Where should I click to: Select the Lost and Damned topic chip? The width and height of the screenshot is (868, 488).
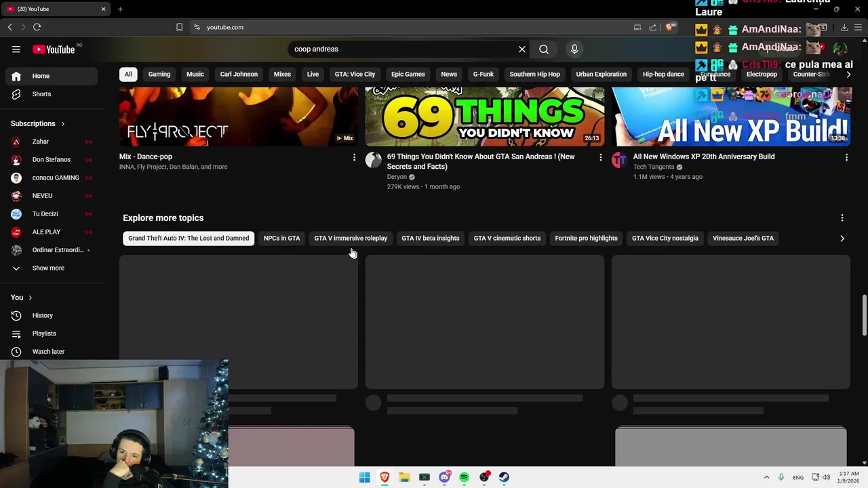click(189, 238)
